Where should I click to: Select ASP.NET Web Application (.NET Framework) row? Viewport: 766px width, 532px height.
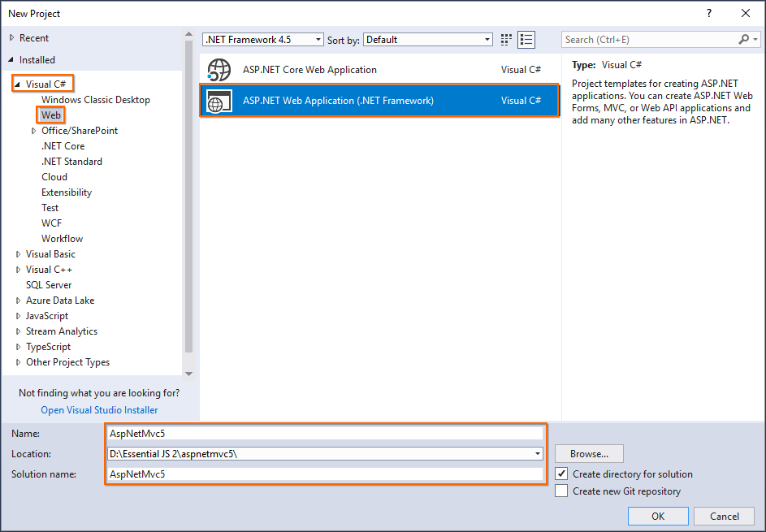[x=379, y=101]
